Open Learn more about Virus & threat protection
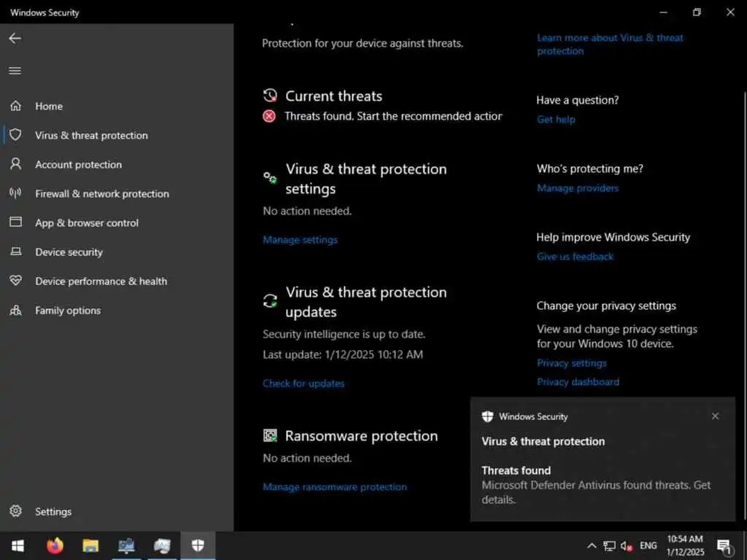Screen dimensions: 747x560 coord(610,44)
